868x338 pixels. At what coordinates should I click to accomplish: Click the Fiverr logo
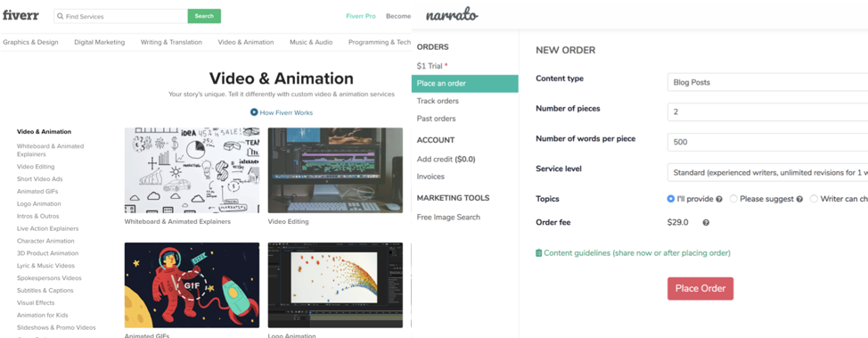20,15
